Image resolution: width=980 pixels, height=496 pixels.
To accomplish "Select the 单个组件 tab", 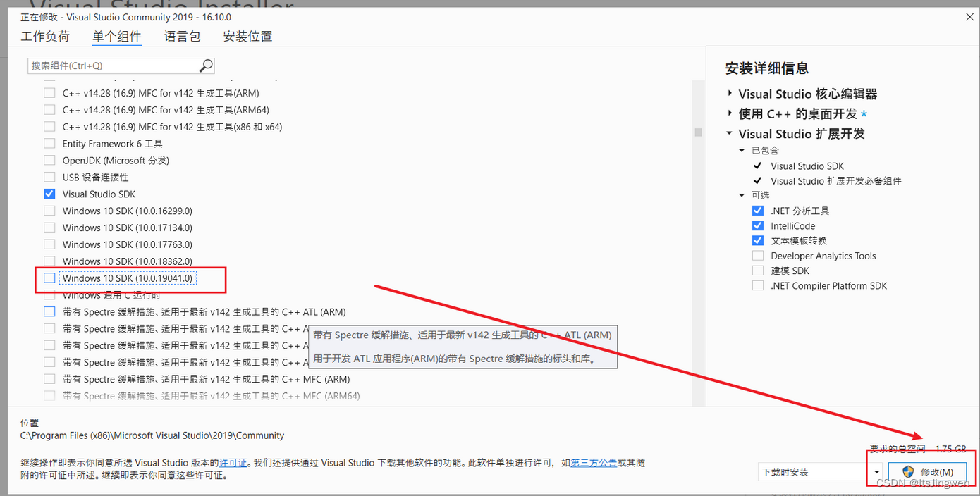I will tap(117, 37).
